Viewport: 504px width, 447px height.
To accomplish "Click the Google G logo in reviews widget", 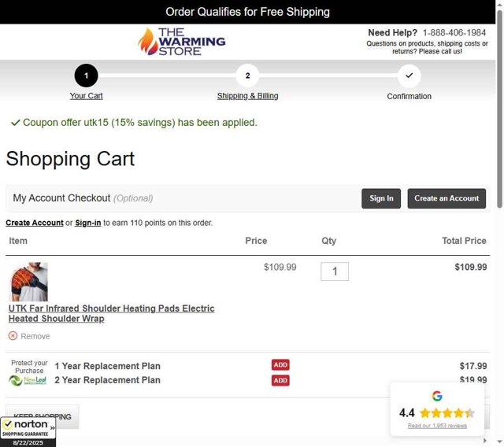I will [x=437, y=396].
